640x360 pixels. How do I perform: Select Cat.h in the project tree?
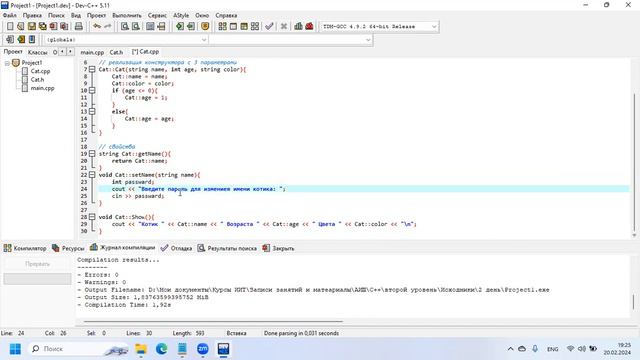37,80
